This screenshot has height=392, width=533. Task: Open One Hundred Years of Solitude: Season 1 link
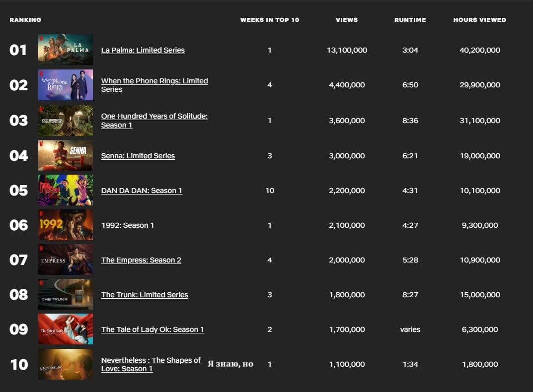click(x=154, y=120)
